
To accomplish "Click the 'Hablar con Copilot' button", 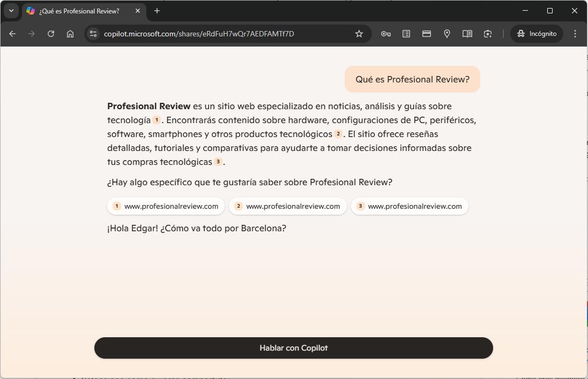I will 294,348.
